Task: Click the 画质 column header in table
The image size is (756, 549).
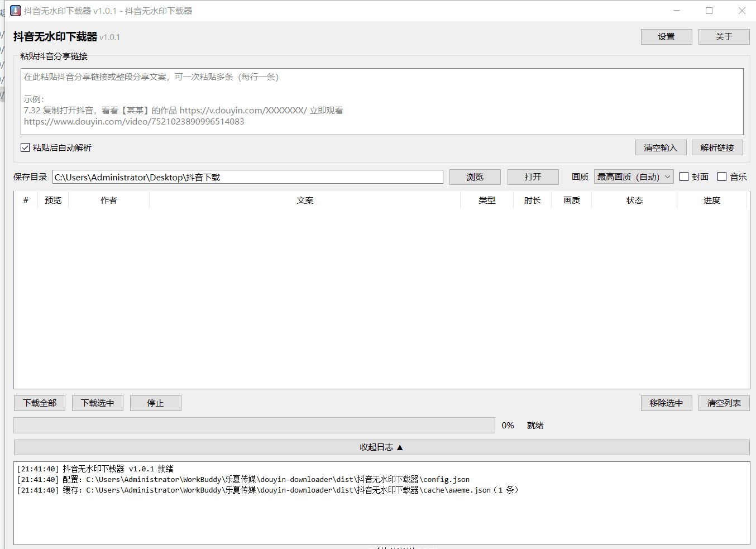Action: click(x=571, y=200)
